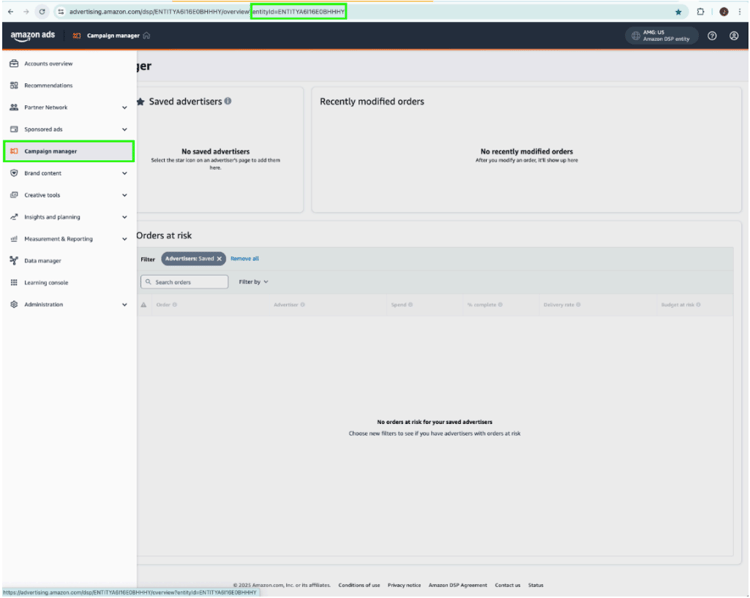750x598 pixels.
Task: Open the AMG US account switcher
Action: pyautogui.click(x=662, y=35)
